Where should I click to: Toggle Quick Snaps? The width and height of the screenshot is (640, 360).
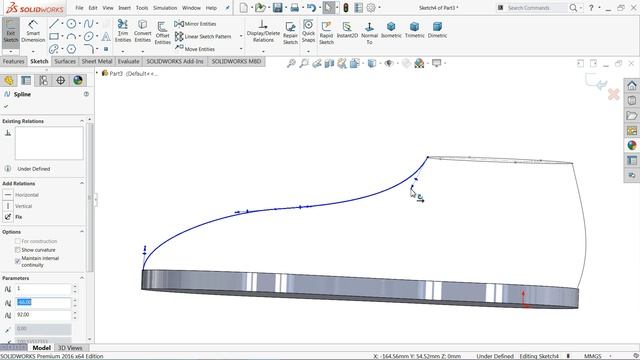point(308,31)
